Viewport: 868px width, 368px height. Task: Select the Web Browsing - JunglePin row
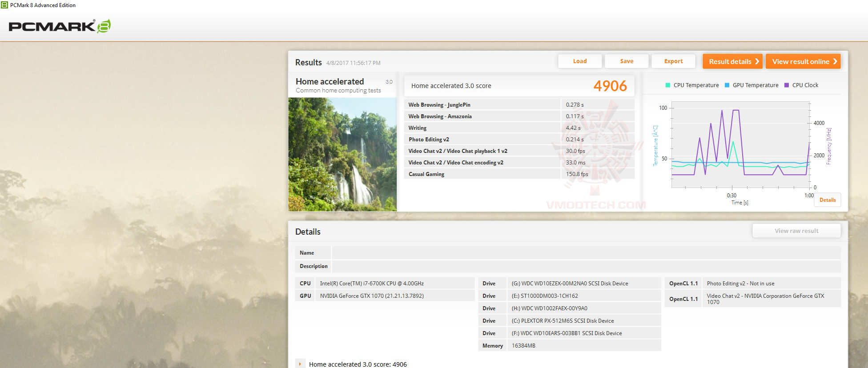pyautogui.click(x=519, y=105)
